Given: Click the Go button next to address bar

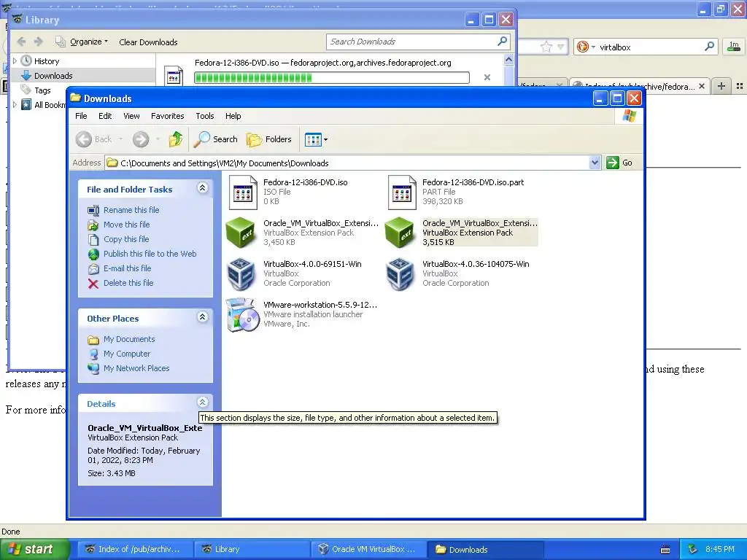Looking at the screenshot, I should 619,163.
